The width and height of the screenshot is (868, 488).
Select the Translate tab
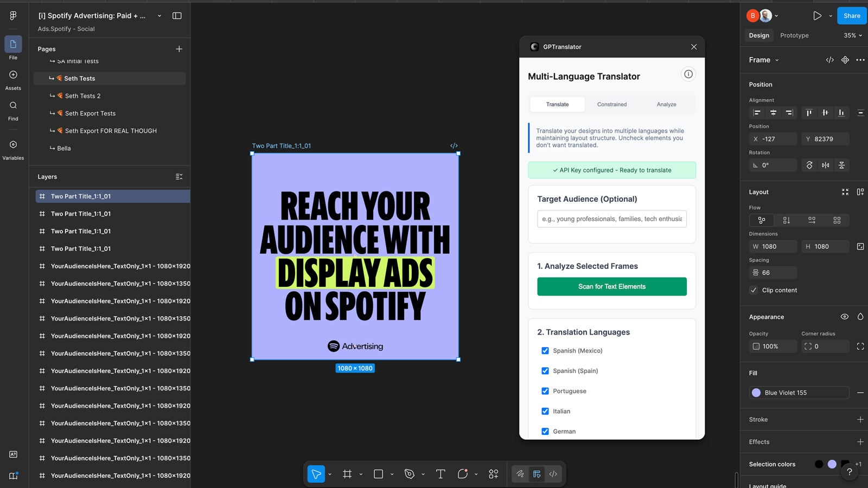pos(558,104)
